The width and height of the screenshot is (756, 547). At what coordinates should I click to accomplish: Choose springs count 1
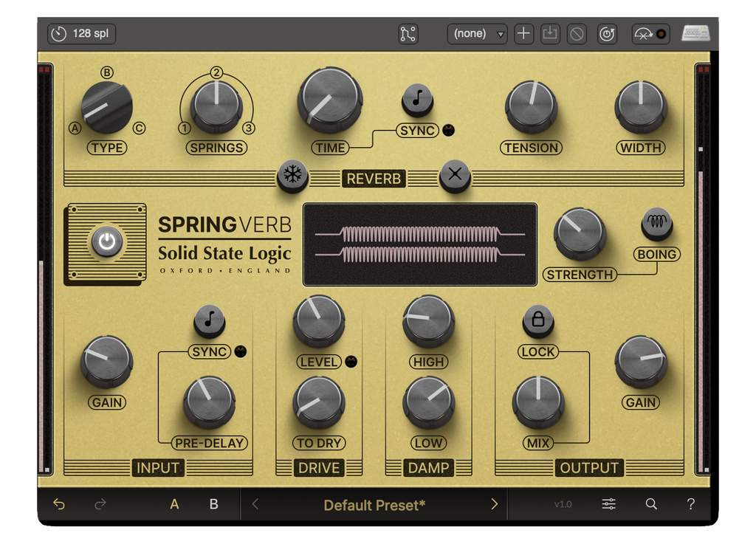click(x=185, y=128)
